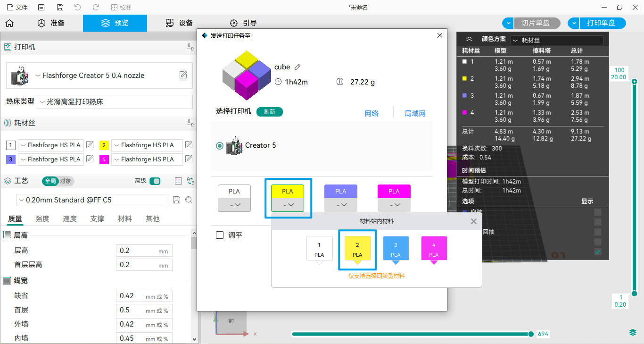Open the 文件 menu

pos(17,7)
